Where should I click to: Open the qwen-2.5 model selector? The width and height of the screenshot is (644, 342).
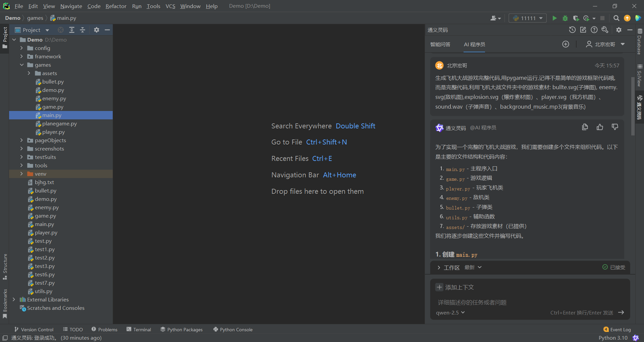coord(450,312)
